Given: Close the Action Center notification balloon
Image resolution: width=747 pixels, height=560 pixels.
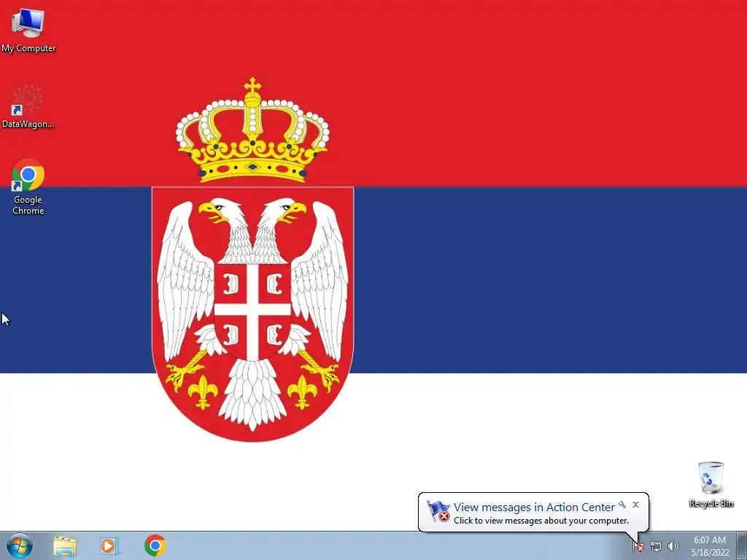Looking at the screenshot, I should (635, 505).
